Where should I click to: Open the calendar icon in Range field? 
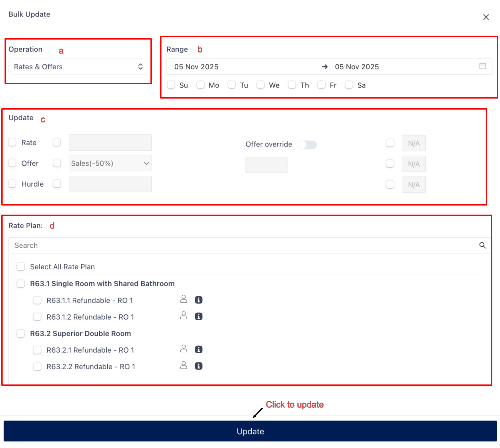[x=482, y=66]
